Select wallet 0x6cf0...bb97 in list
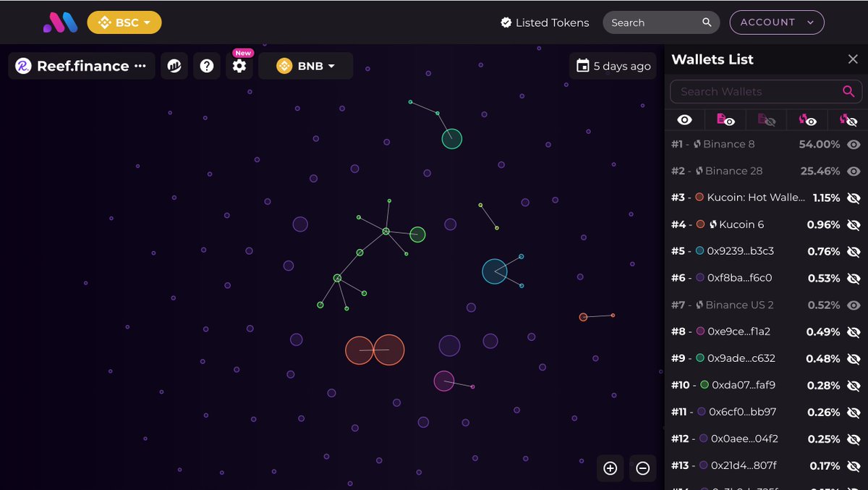 pyautogui.click(x=743, y=412)
